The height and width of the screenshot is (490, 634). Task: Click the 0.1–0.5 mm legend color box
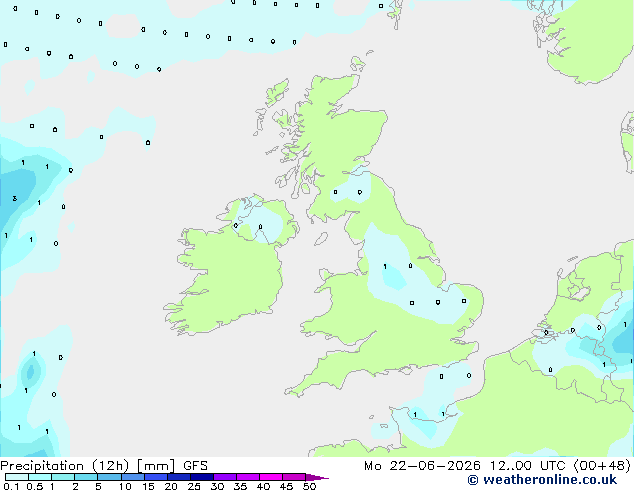click(x=17, y=477)
